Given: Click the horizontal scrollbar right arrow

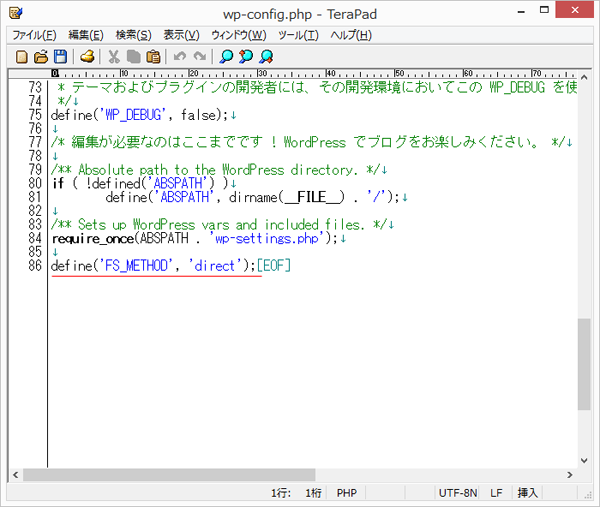Looking at the screenshot, I should [x=570, y=475].
